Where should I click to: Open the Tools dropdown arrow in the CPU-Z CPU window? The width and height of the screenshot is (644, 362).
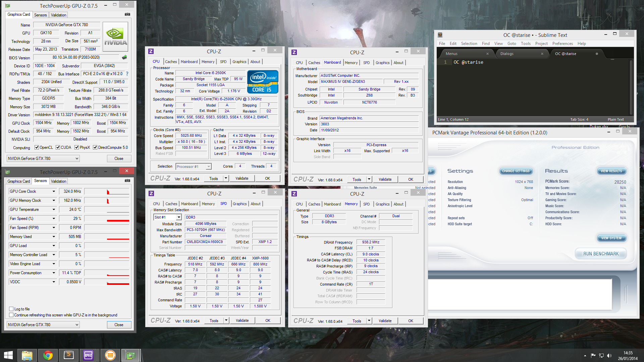click(226, 178)
